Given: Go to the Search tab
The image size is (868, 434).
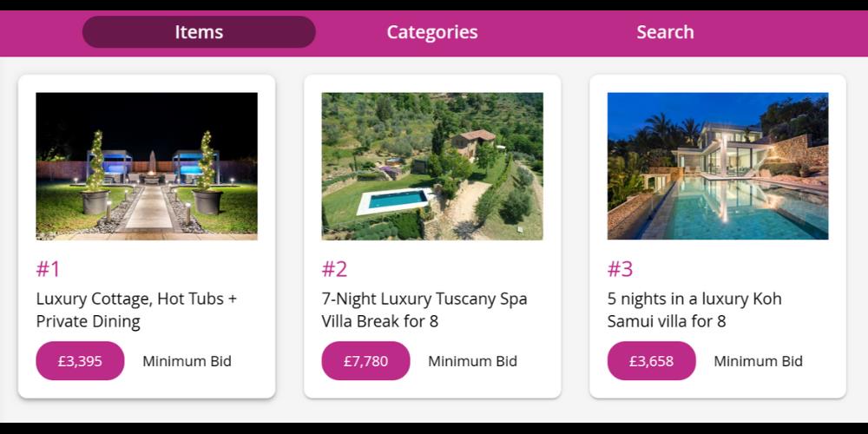Looking at the screenshot, I should pos(665,32).
